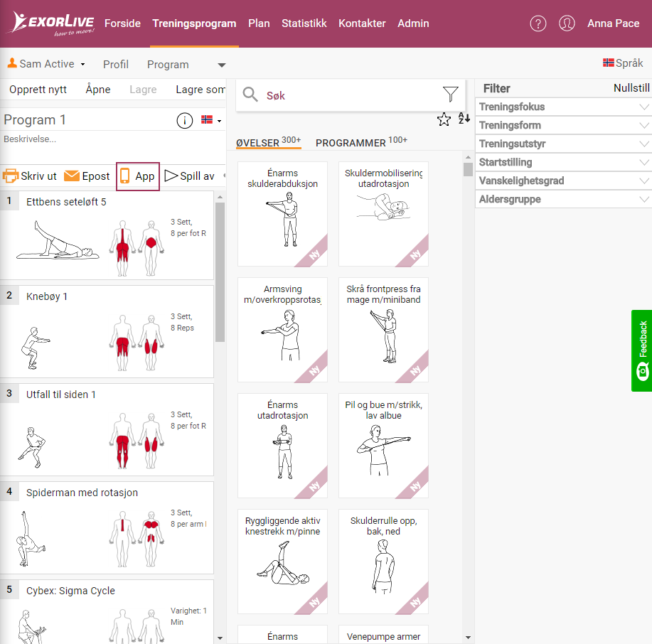
Task: Expand the Treningsfokus filter
Action: 563,107
